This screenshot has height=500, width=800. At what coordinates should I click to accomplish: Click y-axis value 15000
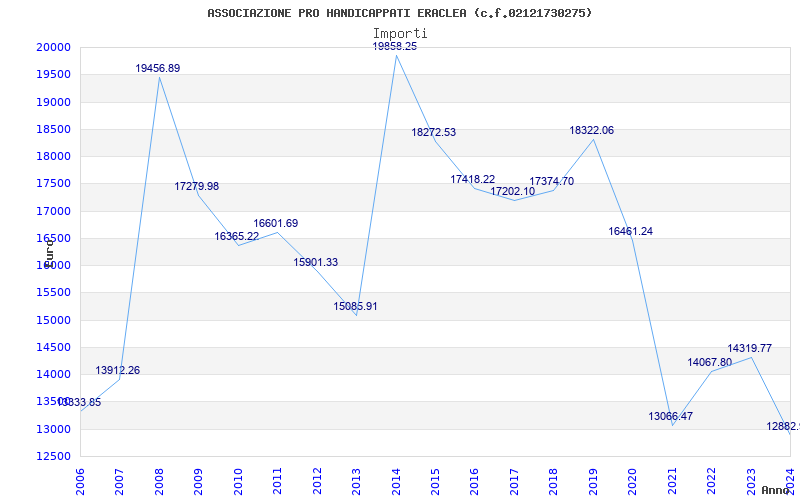point(53,320)
